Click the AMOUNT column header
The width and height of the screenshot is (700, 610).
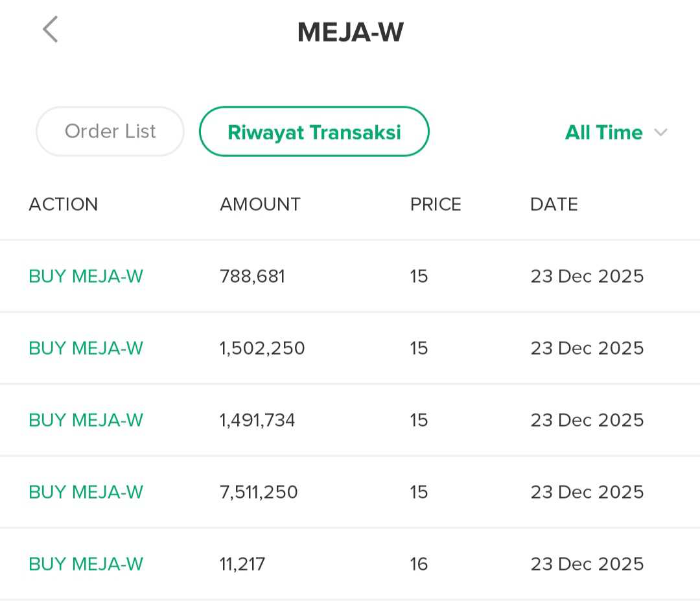260,205
